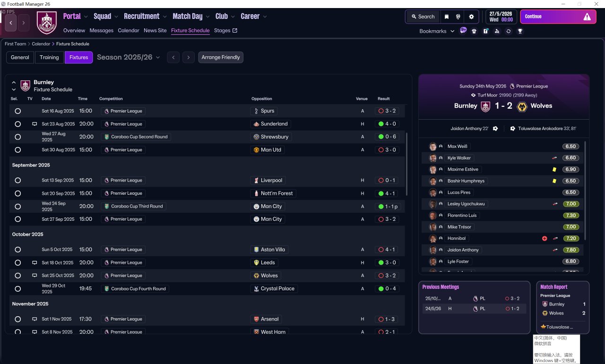605x364 pixels.
Task: Click the player ratings list scrollbar
Action: [x=586, y=191]
